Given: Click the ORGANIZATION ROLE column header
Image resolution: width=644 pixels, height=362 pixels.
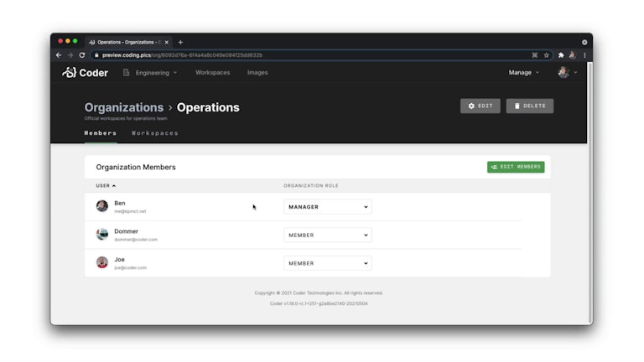Looking at the screenshot, I should tap(311, 186).
